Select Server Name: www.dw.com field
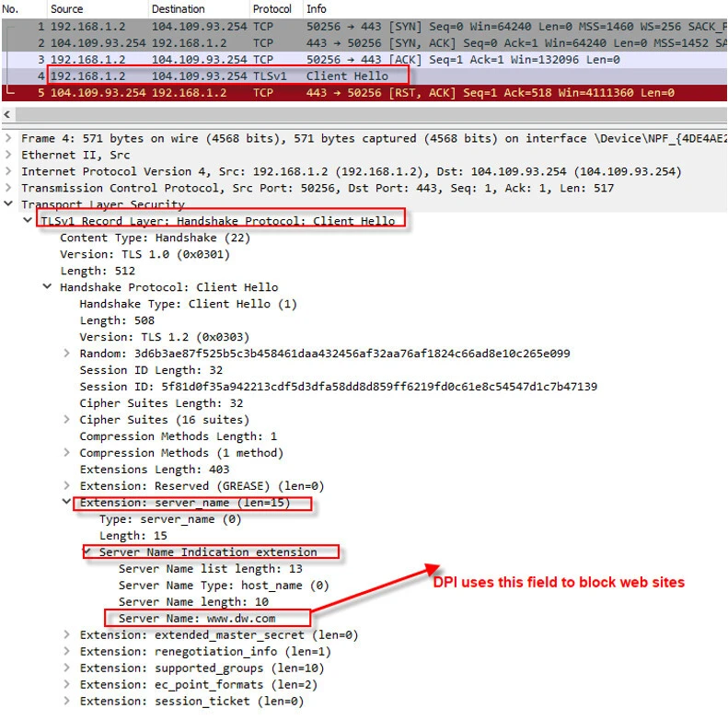Viewport: 728px width, 720px height. 196,618
